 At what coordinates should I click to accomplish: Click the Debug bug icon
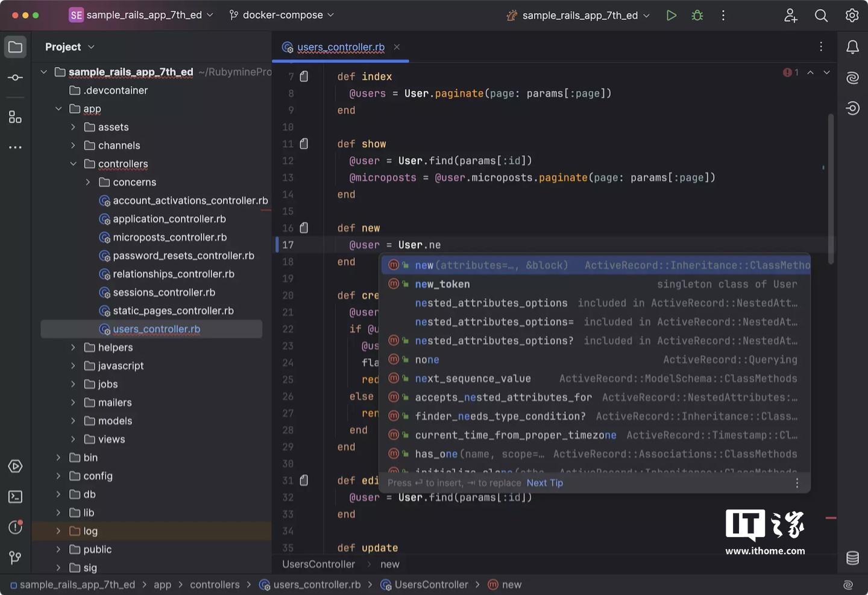697,15
